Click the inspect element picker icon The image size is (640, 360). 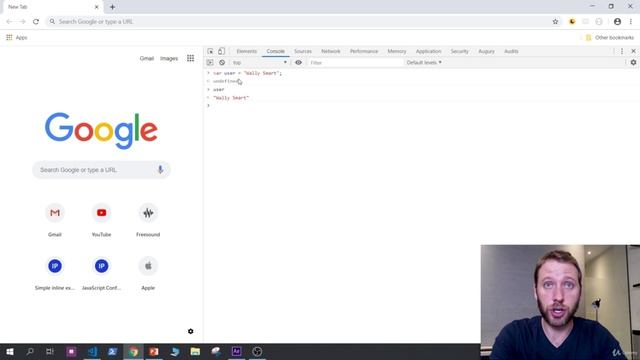210,51
